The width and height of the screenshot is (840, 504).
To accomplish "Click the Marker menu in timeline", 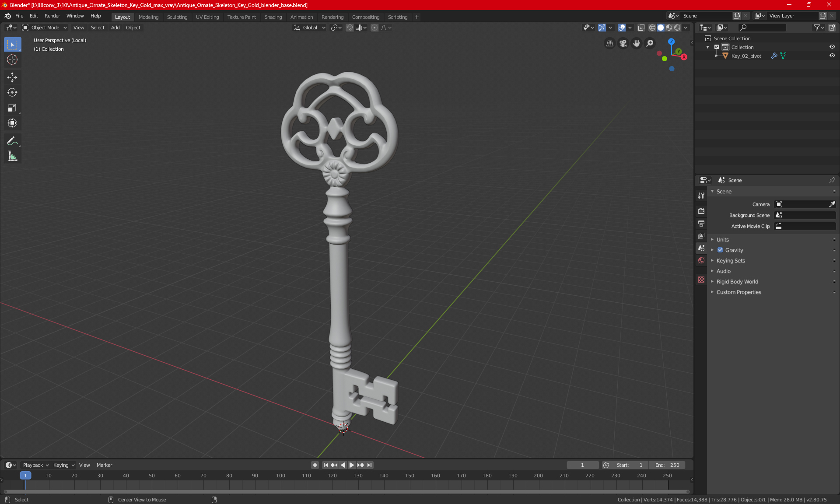I will point(104,465).
